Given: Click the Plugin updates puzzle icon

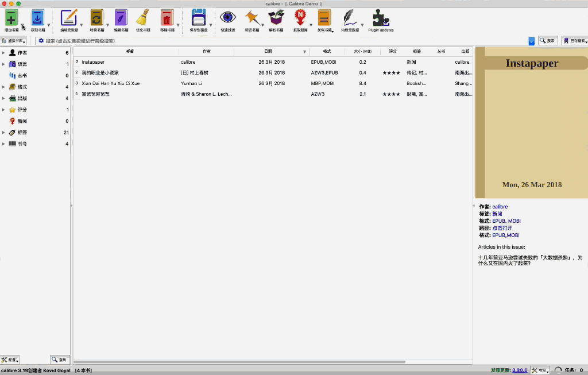Looking at the screenshot, I should (381, 18).
